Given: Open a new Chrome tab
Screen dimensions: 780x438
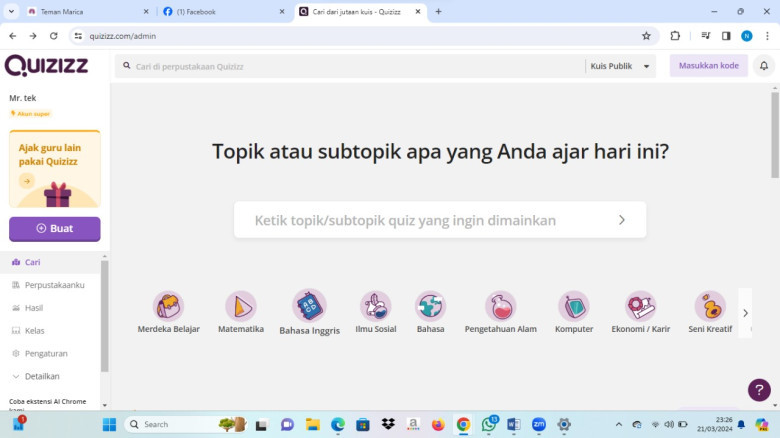Looking at the screenshot, I should click(x=438, y=11).
